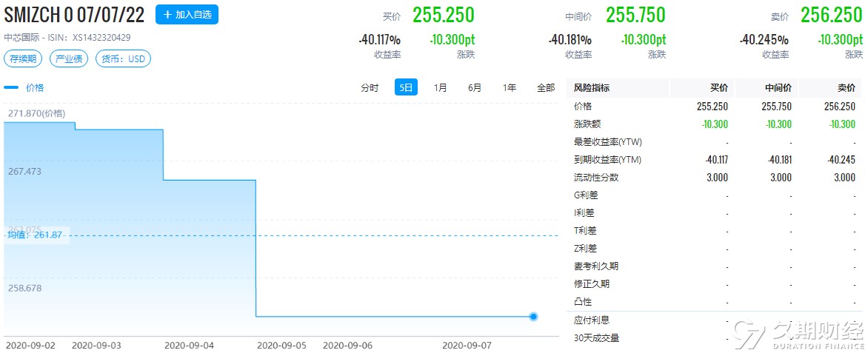The height and width of the screenshot is (353, 868).
Task: Click the T利差 row label
Action: click(586, 230)
